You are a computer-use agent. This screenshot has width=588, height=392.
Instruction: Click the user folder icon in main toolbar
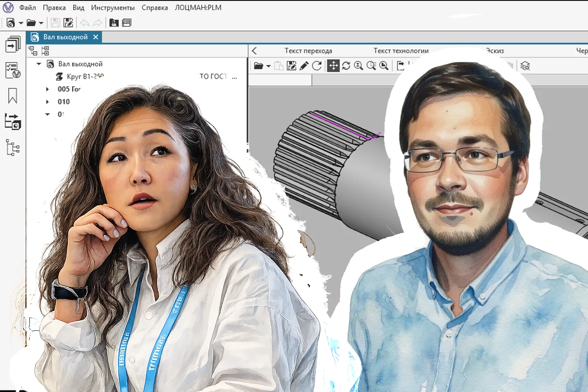(114, 23)
